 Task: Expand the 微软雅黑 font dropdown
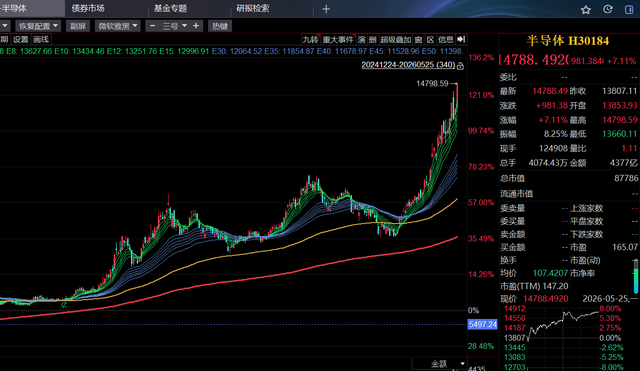click(x=118, y=26)
